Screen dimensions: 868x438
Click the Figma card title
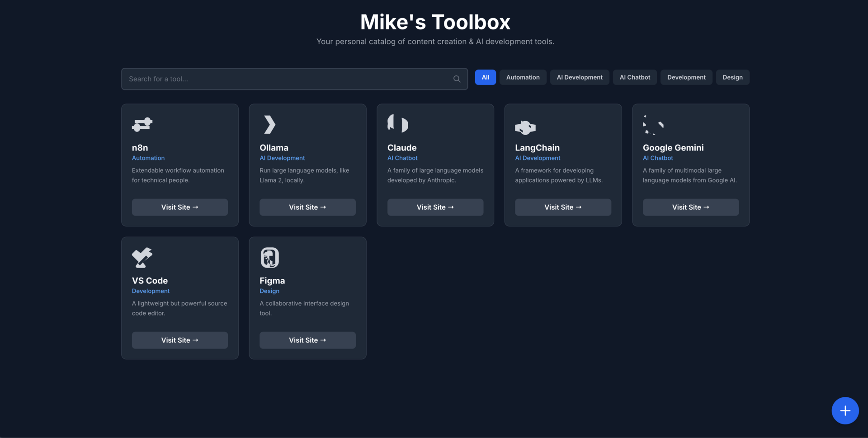click(272, 281)
